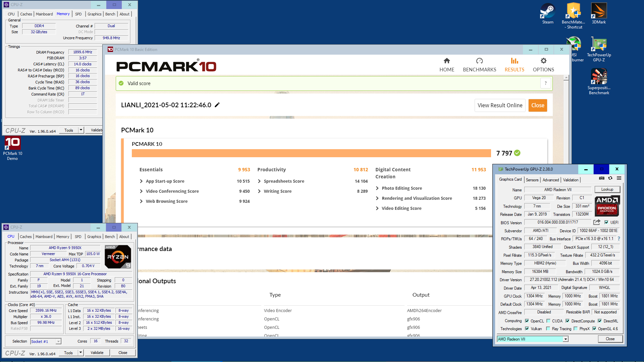Screen dimensions: 644x362
Task: Toggle Vulkan checkbox in GPU-Z
Action: pyautogui.click(x=527, y=328)
